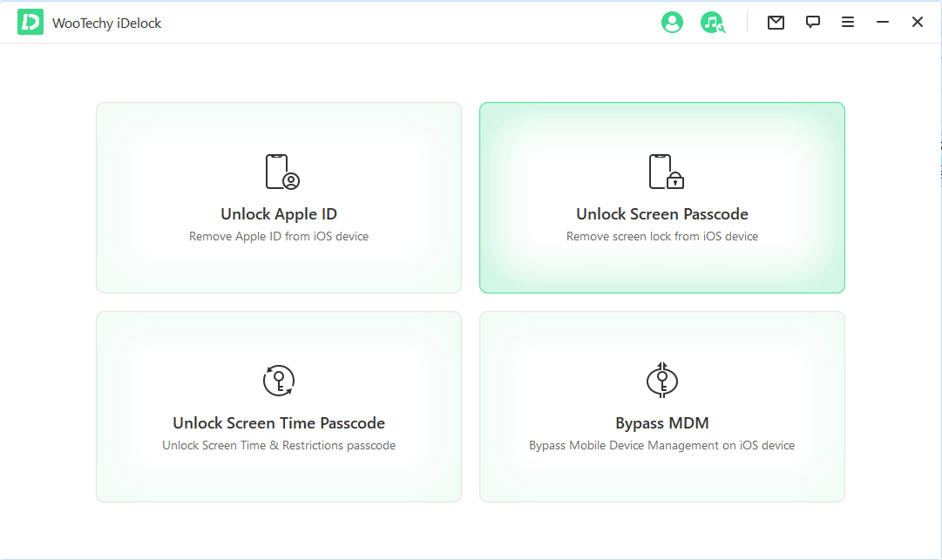The width and height of the screenshot is (942, 560).
Task: Click the Bypass Mobile Device Management subtitle
Action: click(x=661, y=445)
